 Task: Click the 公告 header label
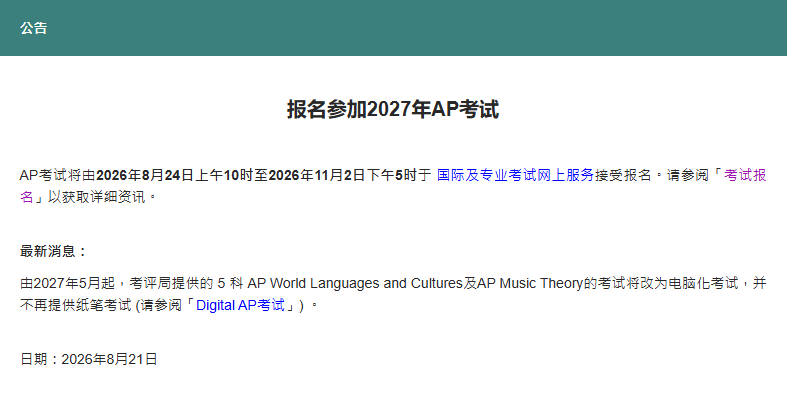click(34, 28)
